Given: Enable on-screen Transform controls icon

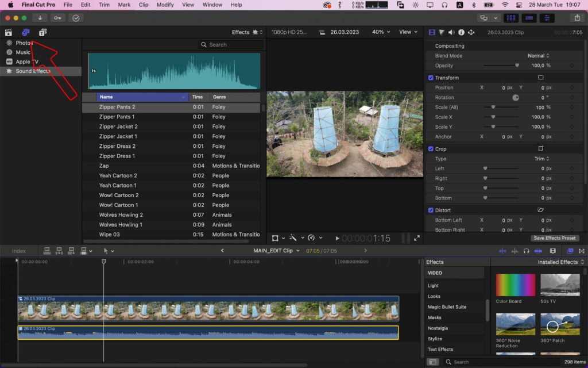Looking at the screenshot, I should [540, 78].
